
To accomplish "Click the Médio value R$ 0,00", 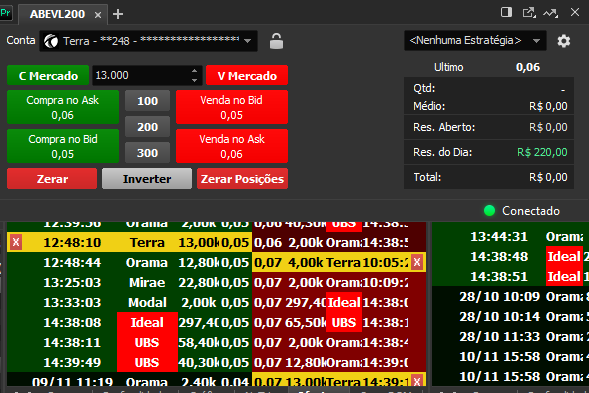I will click(x=548, y=106).
